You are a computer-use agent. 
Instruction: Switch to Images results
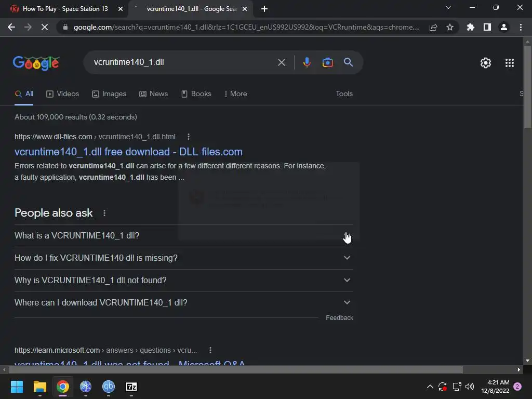coord(109,94)
